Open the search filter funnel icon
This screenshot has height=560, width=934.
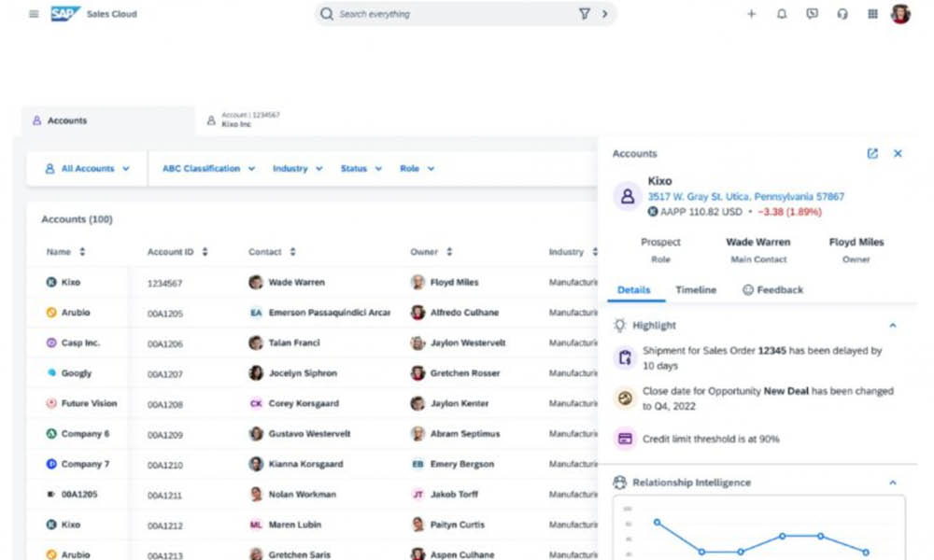585,14
